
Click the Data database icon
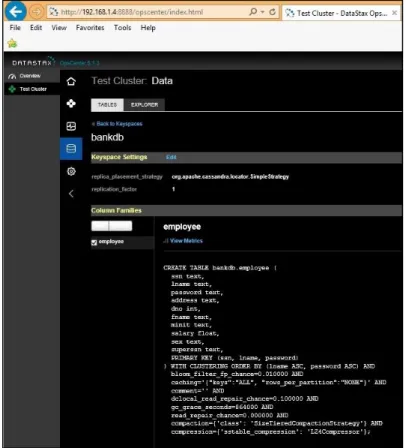pos(71,149)
